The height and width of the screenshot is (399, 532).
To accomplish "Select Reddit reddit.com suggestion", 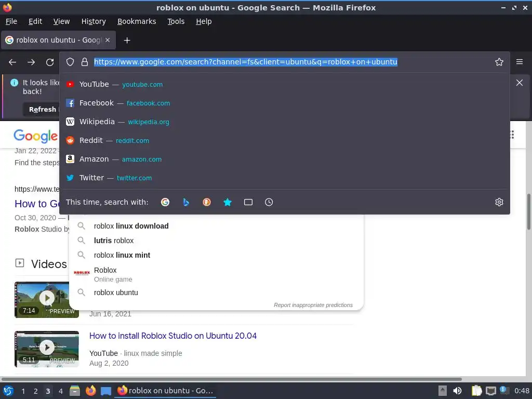I will (x=284, y=140).
